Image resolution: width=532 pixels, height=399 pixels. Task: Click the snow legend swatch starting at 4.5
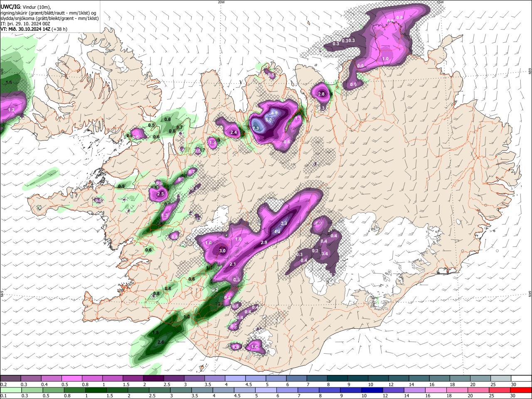(x=255, y=379)
